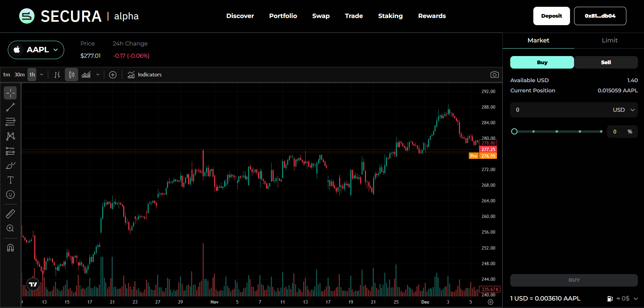Toggle the magnet snap mode
Image resolution: width=644 pixels, height=308 pixels.
point(10,248)
